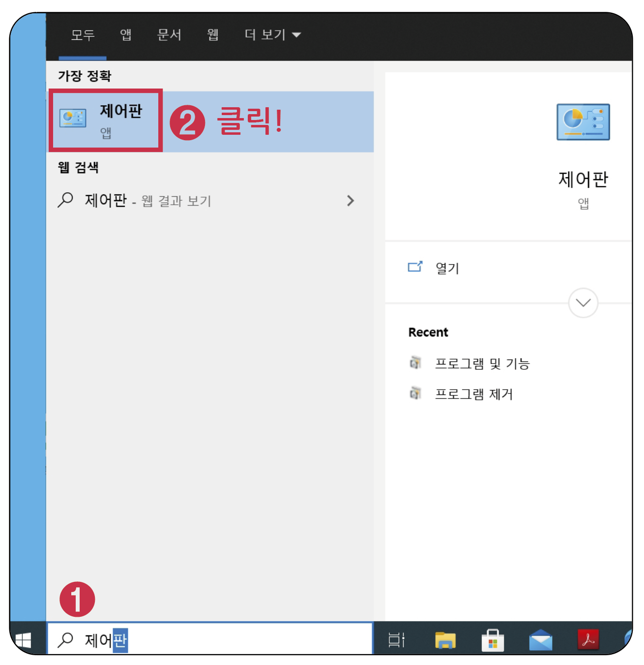Click the 열기 open action

click(447, 268)
